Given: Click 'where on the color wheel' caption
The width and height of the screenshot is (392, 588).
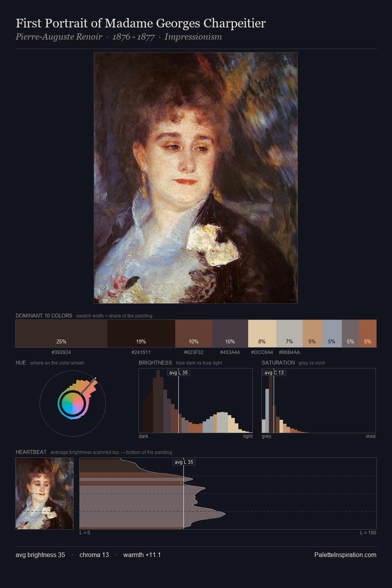Looking at the screenshot, I should [x=57, y=363].
